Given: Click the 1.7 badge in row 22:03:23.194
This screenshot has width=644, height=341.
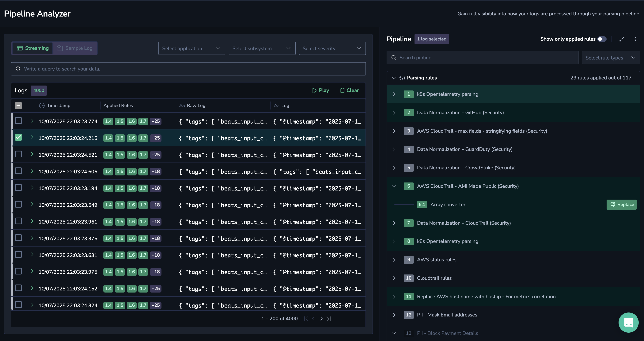Looking at the screenshot, I should click(x=143, y=188).
